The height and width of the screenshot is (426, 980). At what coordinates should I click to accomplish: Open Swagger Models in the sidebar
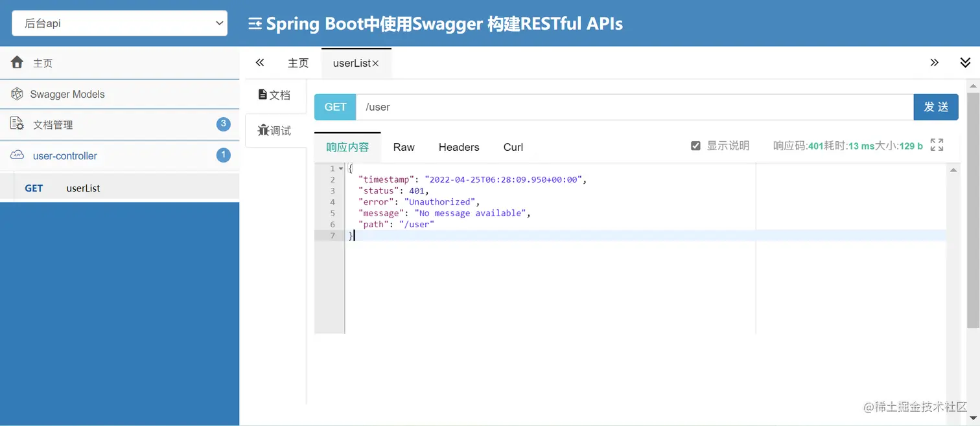coord(120,94)
